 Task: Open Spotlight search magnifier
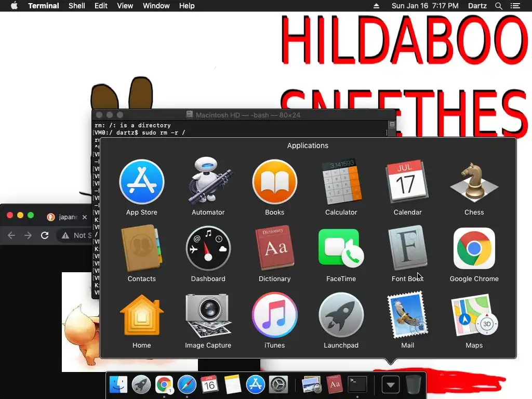(498, 6)
